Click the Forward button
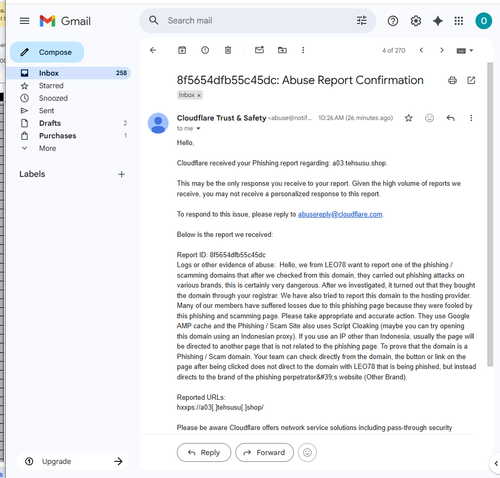The height and width of the screenshot is (478, 500). pyautogui.click(x=264, y=452)
